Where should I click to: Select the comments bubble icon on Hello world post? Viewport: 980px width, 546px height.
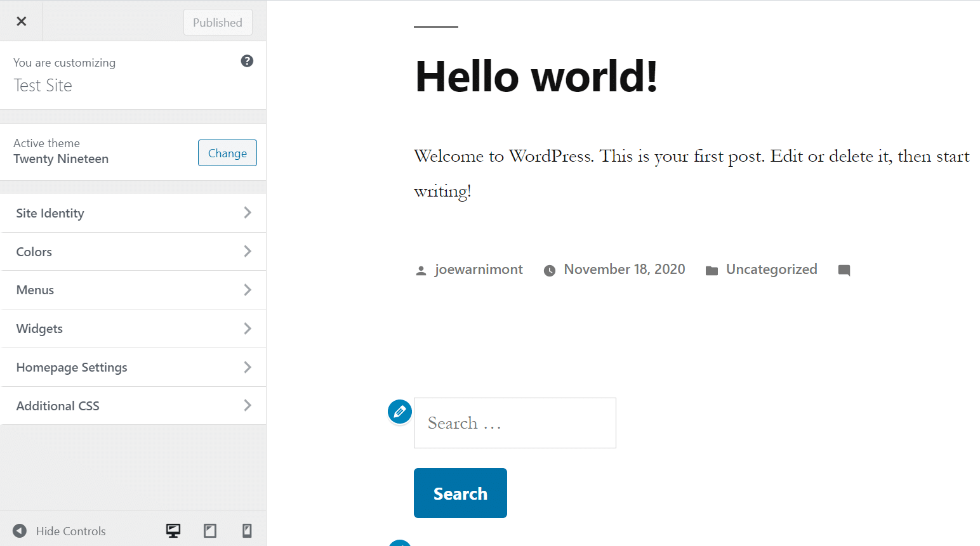point(844,270)
